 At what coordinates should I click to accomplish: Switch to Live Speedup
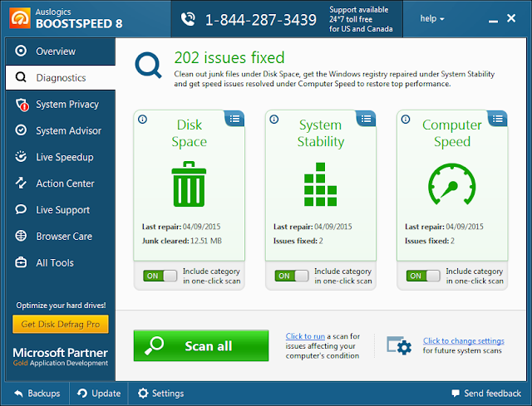click(x=61, y=157)
